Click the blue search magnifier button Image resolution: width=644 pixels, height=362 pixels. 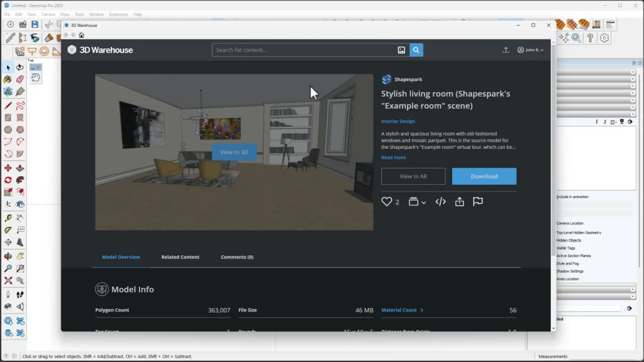[x=416, y=50]
